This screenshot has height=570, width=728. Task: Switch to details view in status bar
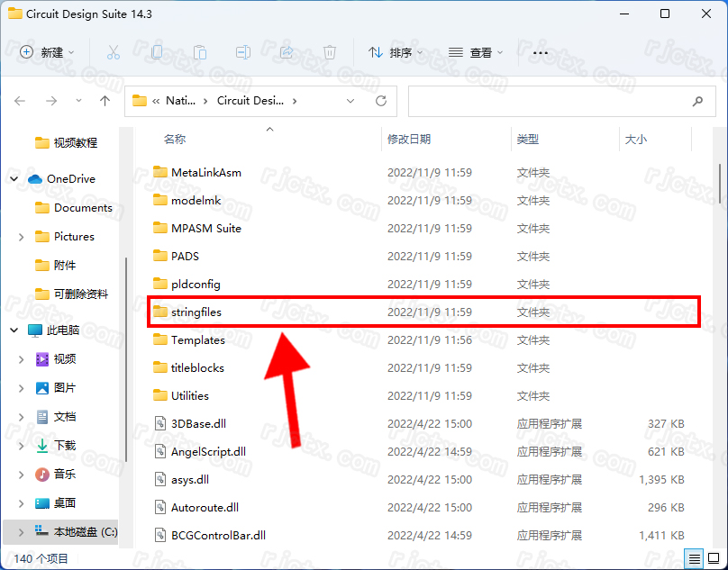(x=694, y=559)
